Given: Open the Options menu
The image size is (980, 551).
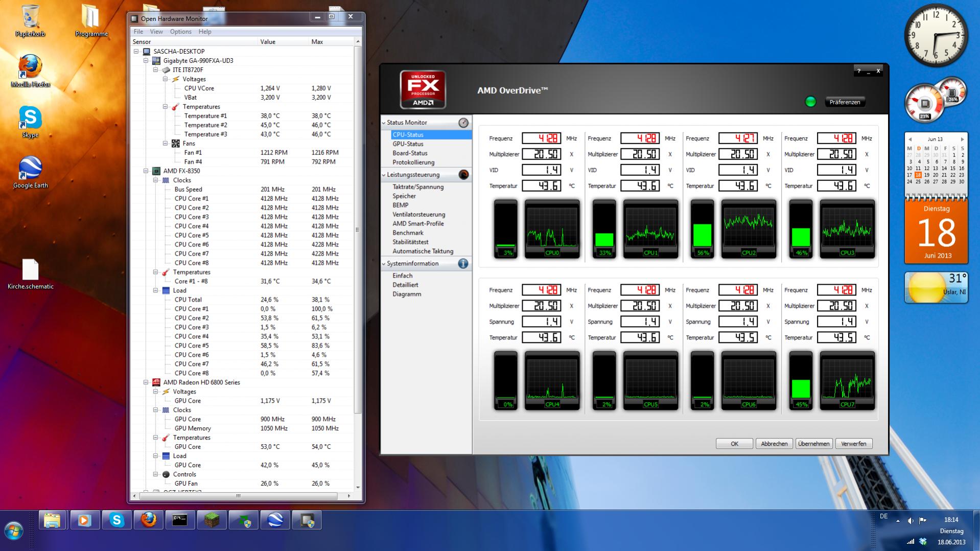Looking at the screenshot, I should click(x=181, y=32).
